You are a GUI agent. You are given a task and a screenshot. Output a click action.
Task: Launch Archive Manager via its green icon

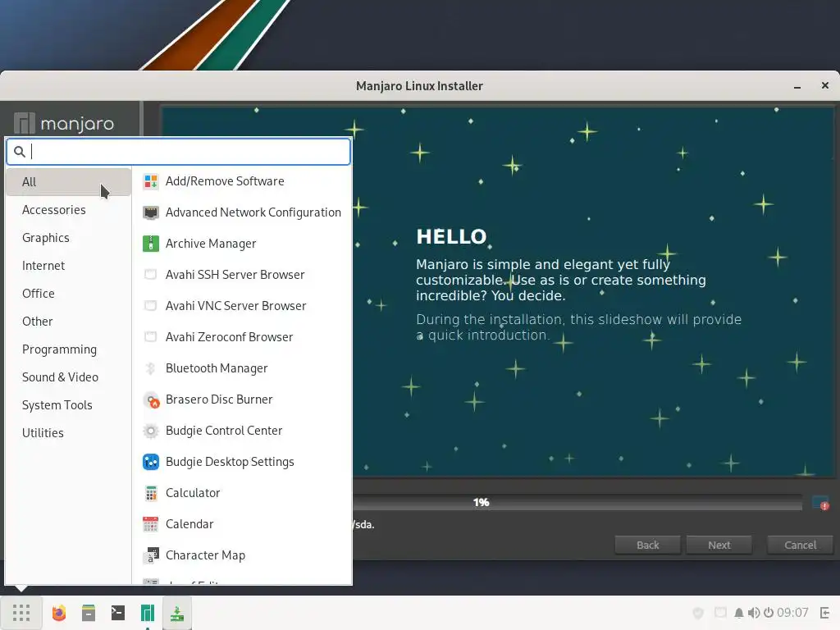(151, 244)
